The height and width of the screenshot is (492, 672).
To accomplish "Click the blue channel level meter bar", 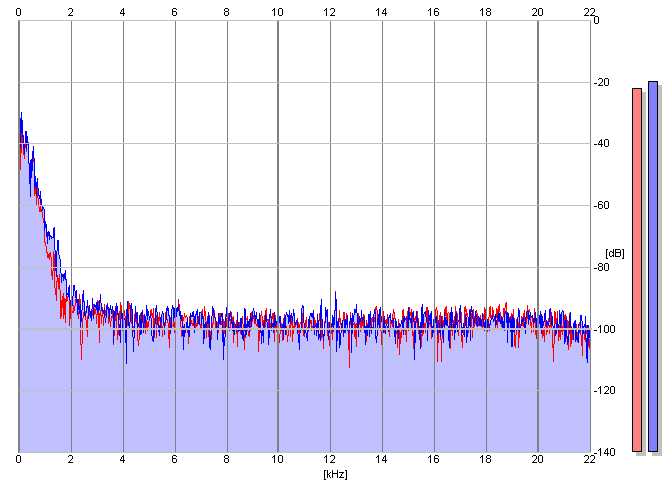I will (653, 266).
